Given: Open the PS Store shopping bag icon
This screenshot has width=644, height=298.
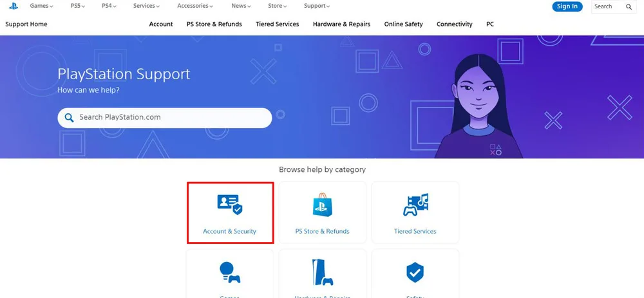Looking at the screenshot, I should click(x=323, y=205).
